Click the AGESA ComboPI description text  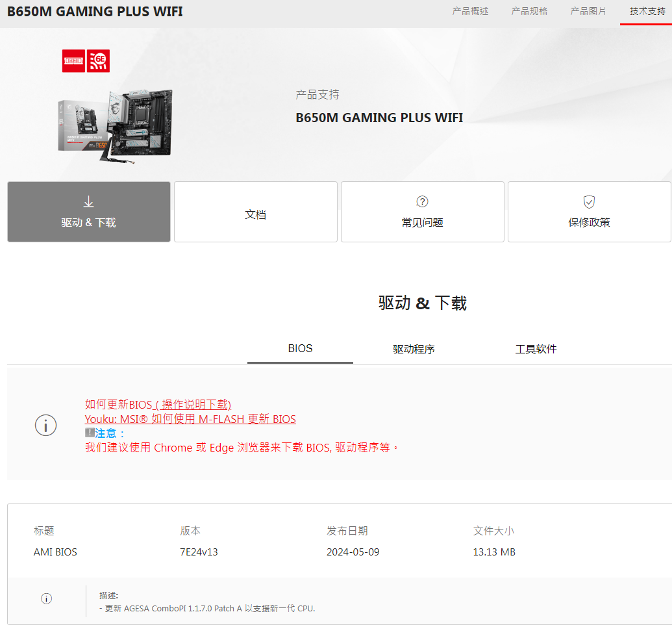pos(207,608)
